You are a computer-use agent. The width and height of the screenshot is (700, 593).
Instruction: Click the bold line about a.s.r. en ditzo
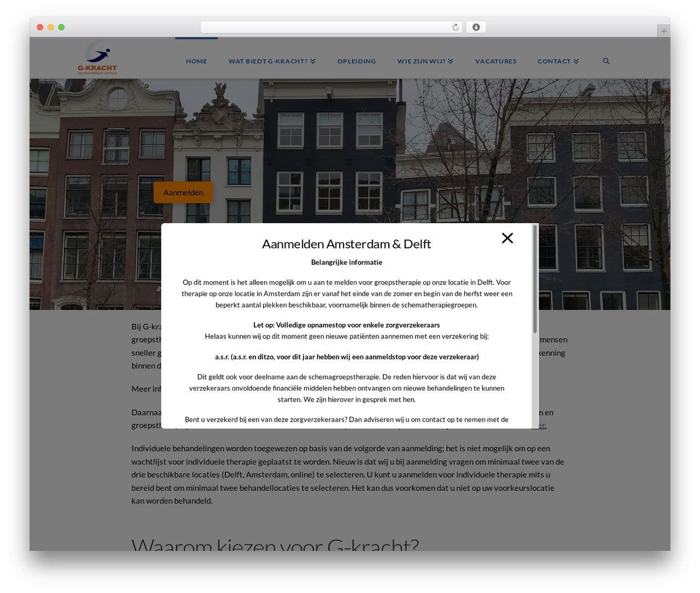(x=347, y=357)
